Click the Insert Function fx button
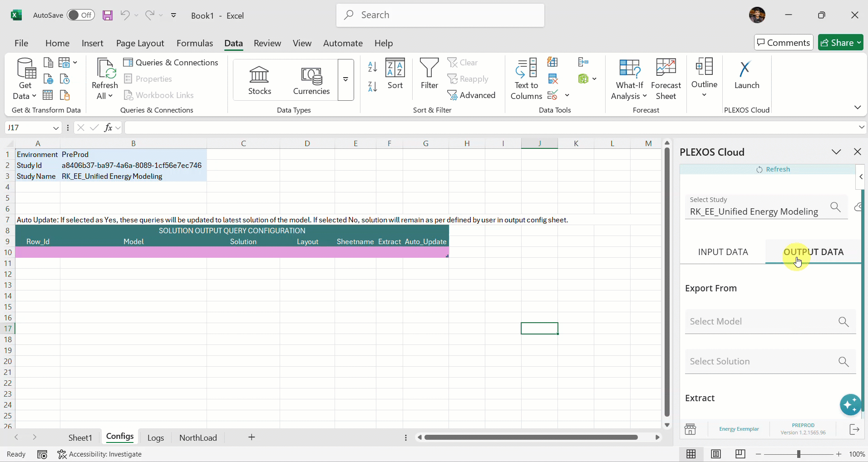Image resolution: width=868 pixels, height=462 pixels. tap(108, 128)
